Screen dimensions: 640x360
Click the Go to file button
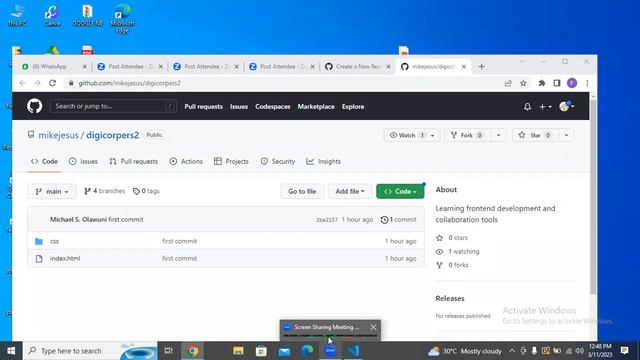[302, 191]
